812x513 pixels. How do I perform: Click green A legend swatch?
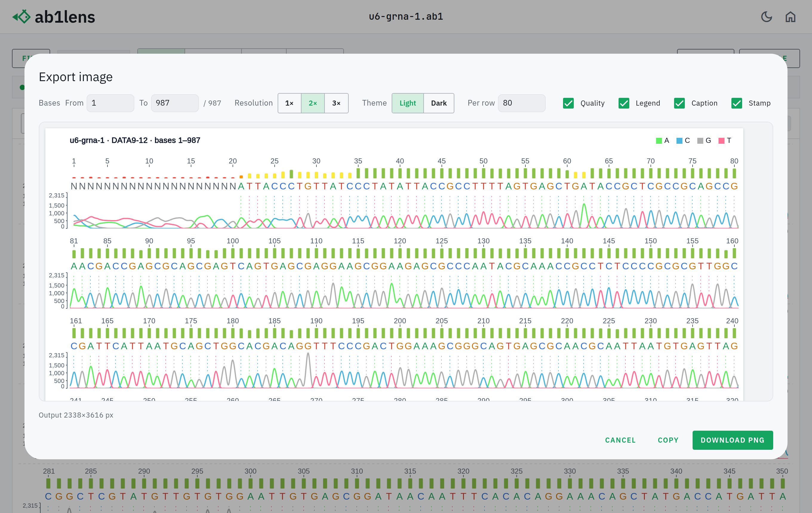659,141
